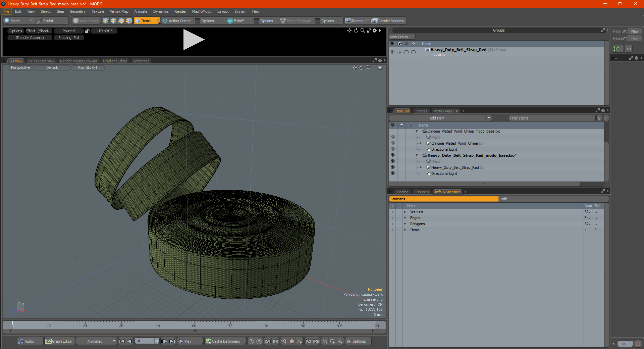Open the Geometry menu
The width and height of the screenshot is (644, 349).
pos(77,11)
